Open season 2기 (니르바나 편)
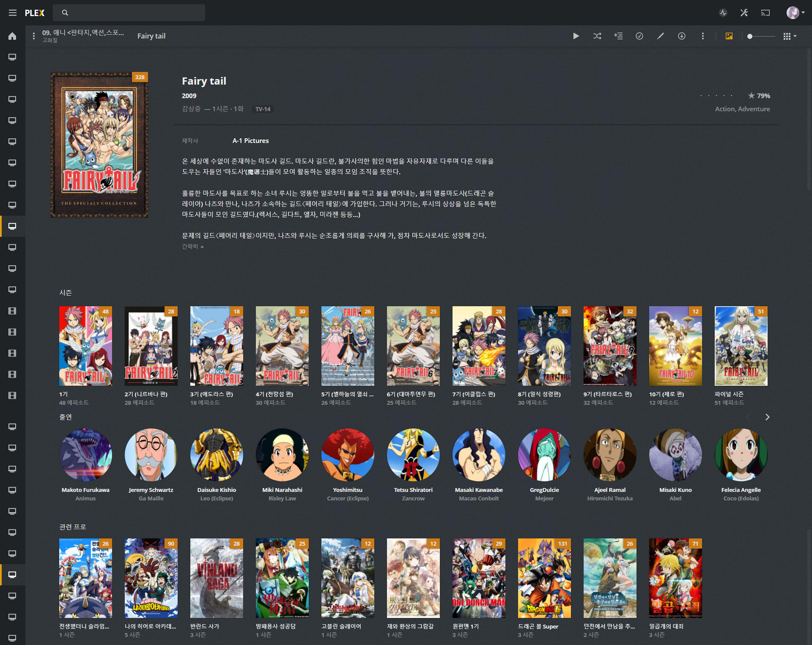The height and width of the screenshot is (645, 812). [151, 346]
